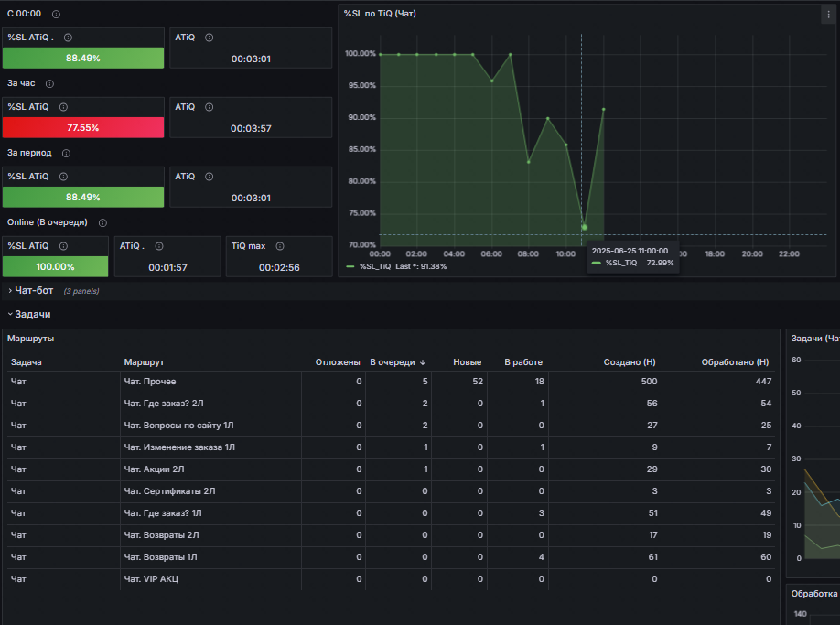The height and width of the screenshot is (625, 840).
Task: Click the Отложены column header
Action: pyautogui.click(x=338, y=362)
